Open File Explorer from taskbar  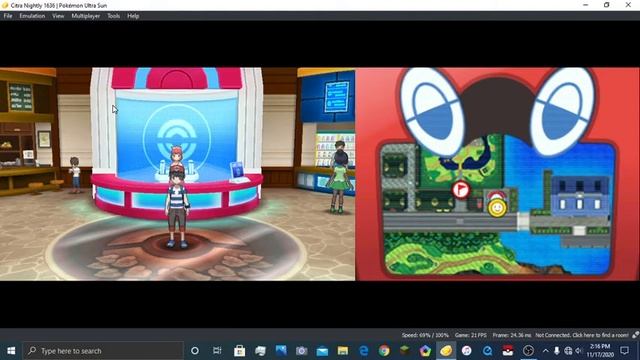[343, 351]
